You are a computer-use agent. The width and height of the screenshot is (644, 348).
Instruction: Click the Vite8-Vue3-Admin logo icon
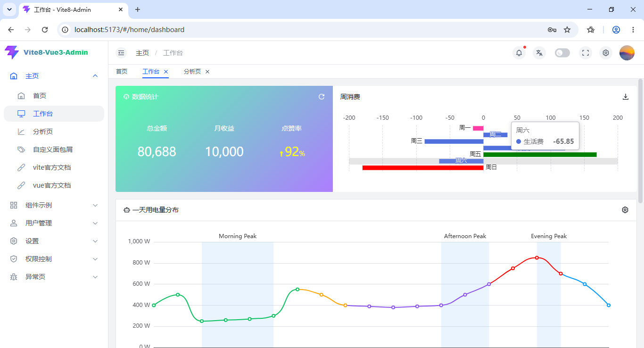(x=12, y=52)
